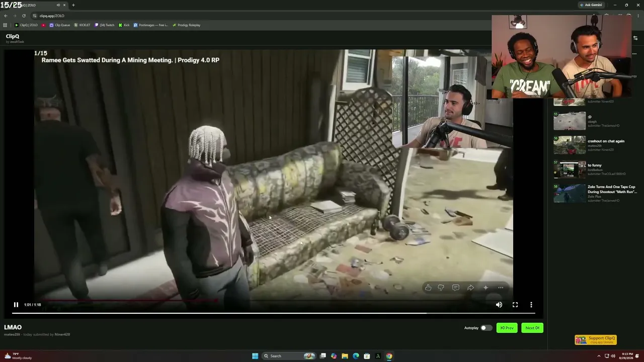Open the clip comments icon

pos(456,288)
